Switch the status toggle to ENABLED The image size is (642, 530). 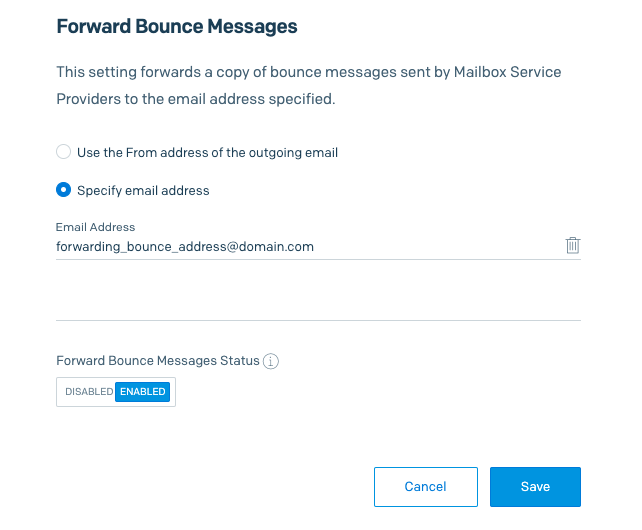(x=142, y=392)
